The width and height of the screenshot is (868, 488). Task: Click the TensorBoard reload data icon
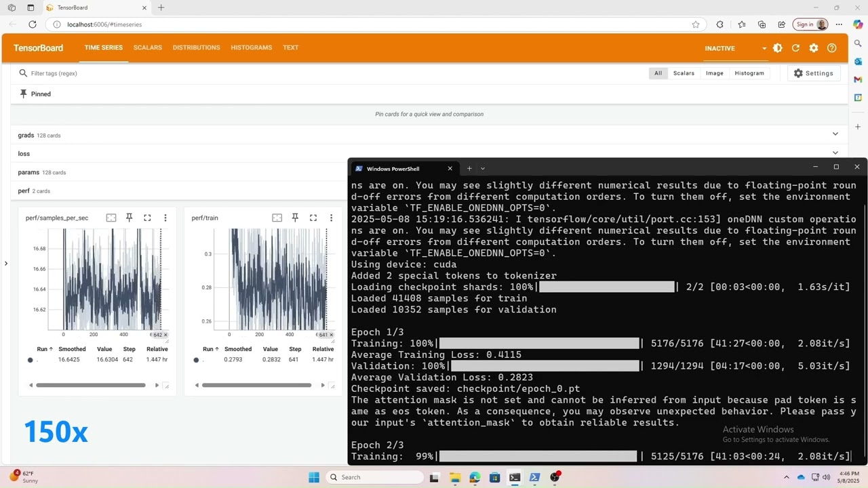795,48
